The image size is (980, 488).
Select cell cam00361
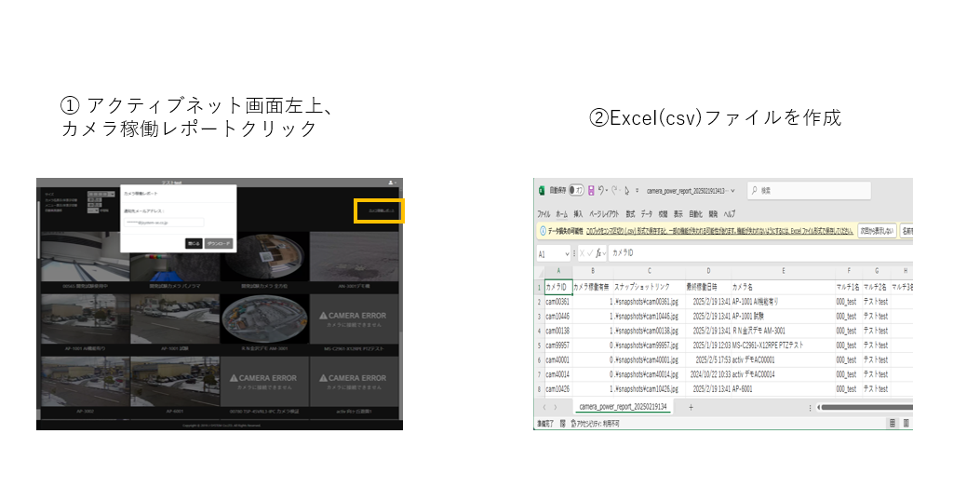558,302
